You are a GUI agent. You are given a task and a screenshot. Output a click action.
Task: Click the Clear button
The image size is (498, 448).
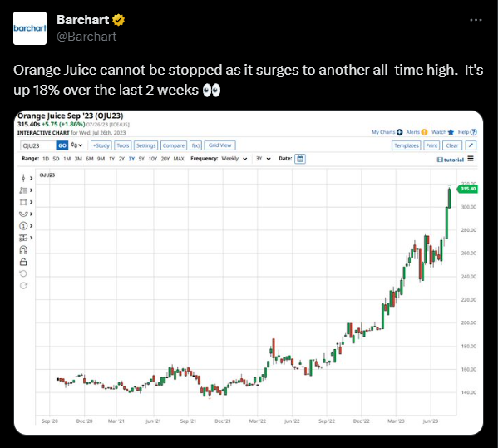[452, 145]
